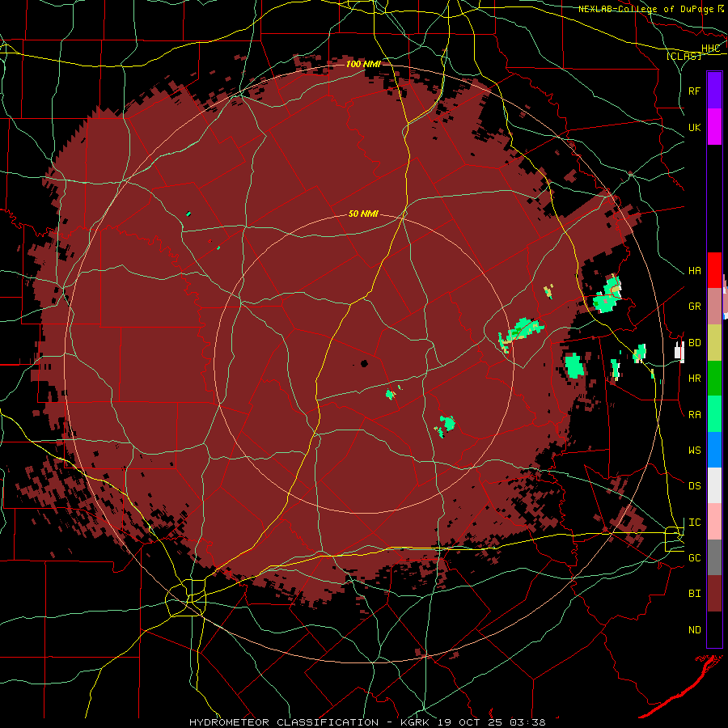Click the NEXLAB-College of DuPage header text

coord(647,9)
